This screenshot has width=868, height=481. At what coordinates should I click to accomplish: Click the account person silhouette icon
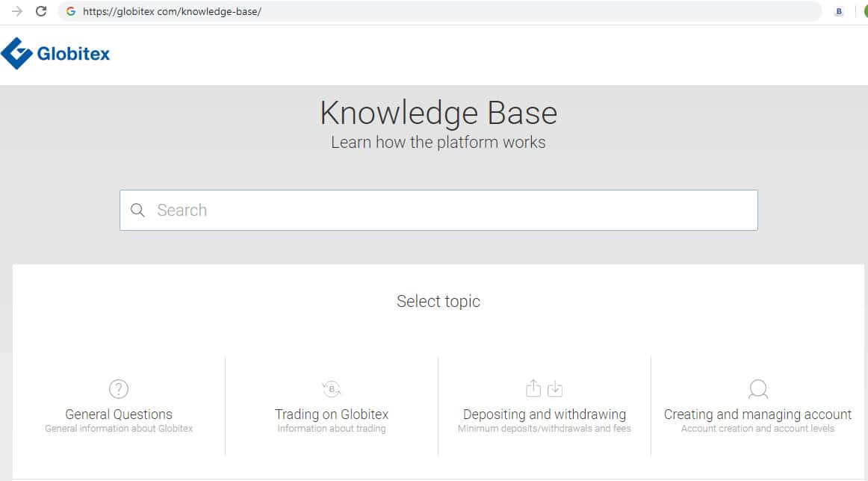757,389
